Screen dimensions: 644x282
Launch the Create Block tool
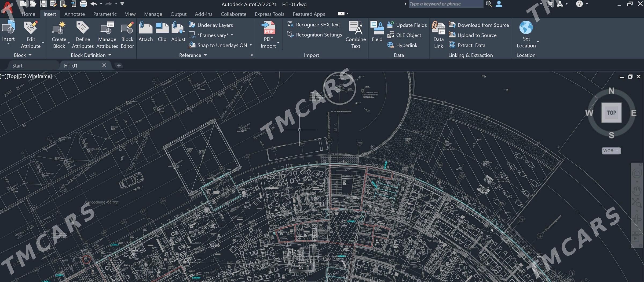[59, 35]
